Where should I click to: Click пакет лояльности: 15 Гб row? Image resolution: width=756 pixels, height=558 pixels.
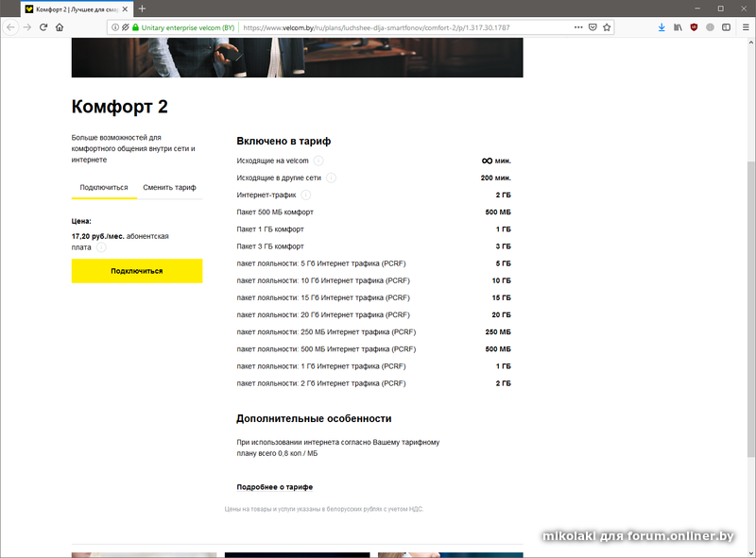pos(373,297)
